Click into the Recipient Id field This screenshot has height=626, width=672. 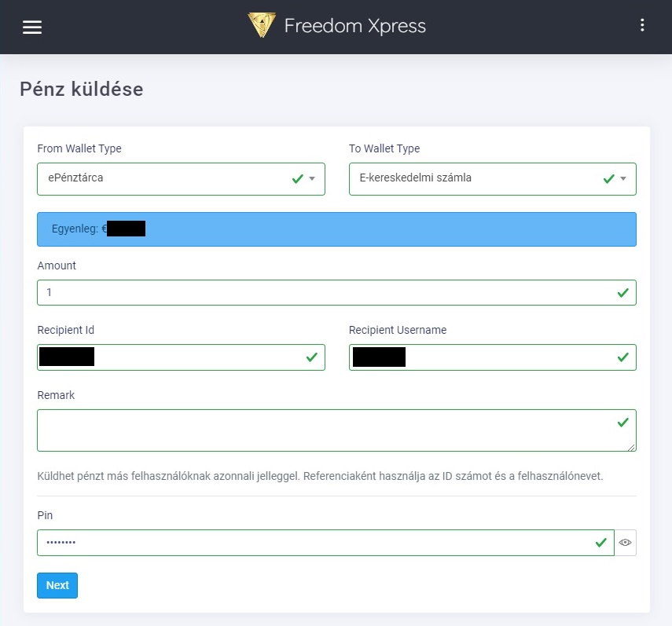[196, 357]
